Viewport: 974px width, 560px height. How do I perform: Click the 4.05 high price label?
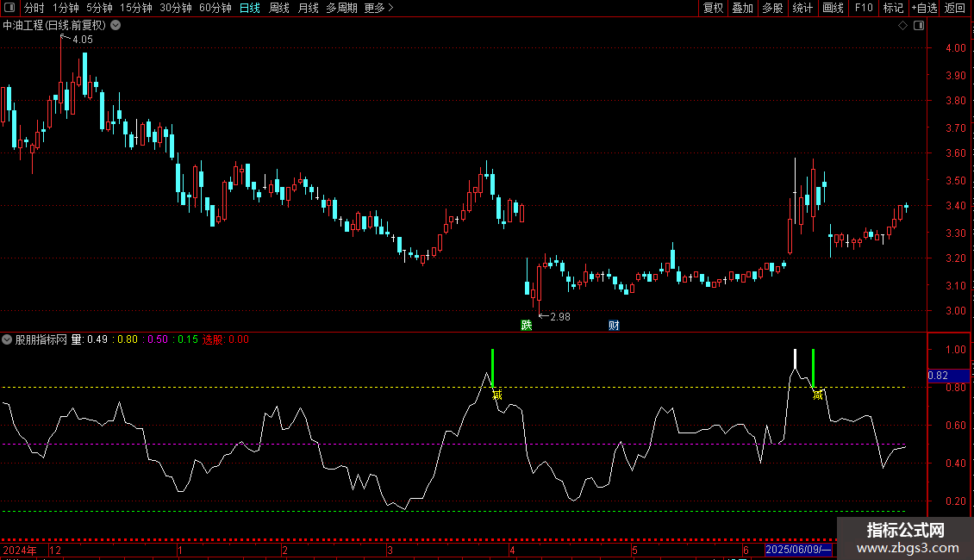(x=83, y=40)
